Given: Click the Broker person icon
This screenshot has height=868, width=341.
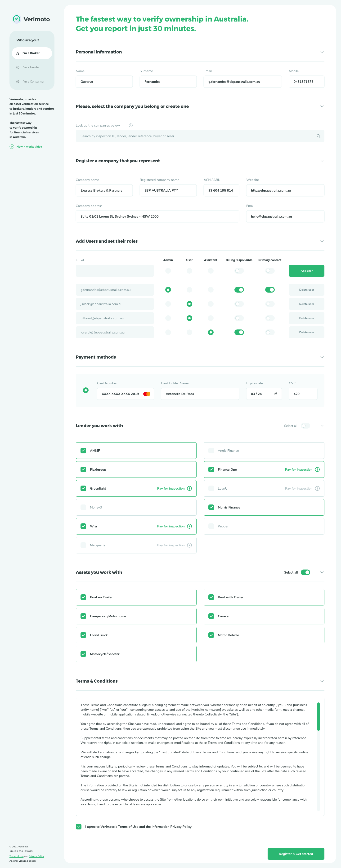Looking at the screenshot, I should (x=18, y=53).
